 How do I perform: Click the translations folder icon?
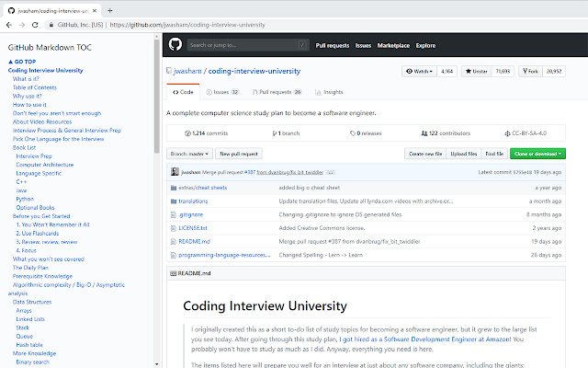[x=173, y=200]
